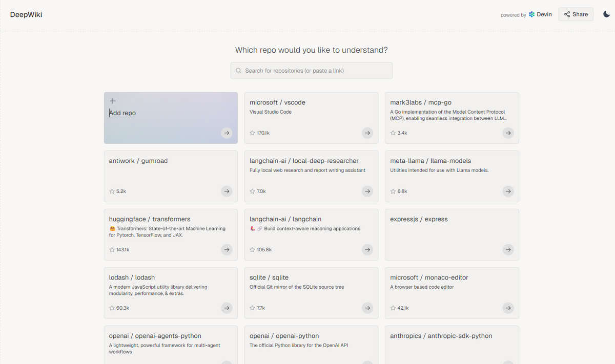Screen dimensions: 615x364
Task: Open mark3labs / mcp-go arrow button
Action: (x=508, y=133)
